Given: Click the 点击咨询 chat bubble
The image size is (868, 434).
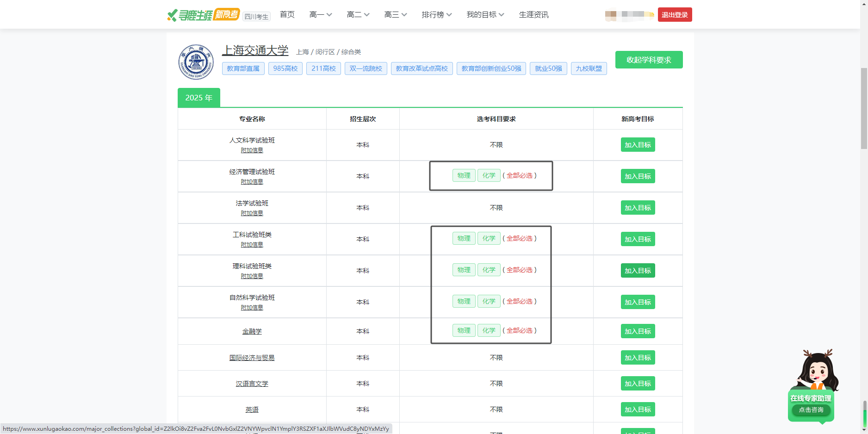Looking at the screenshot, I should (811, 410).
